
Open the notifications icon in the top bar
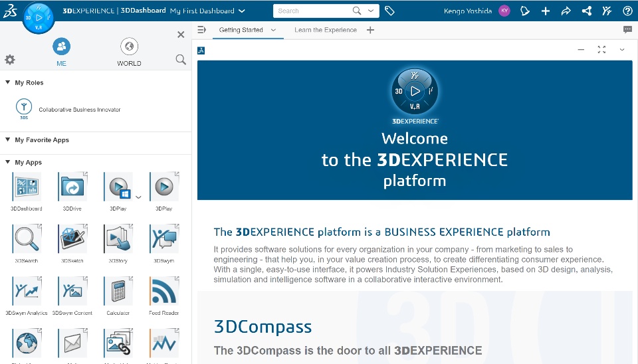[x=525, y=11]
